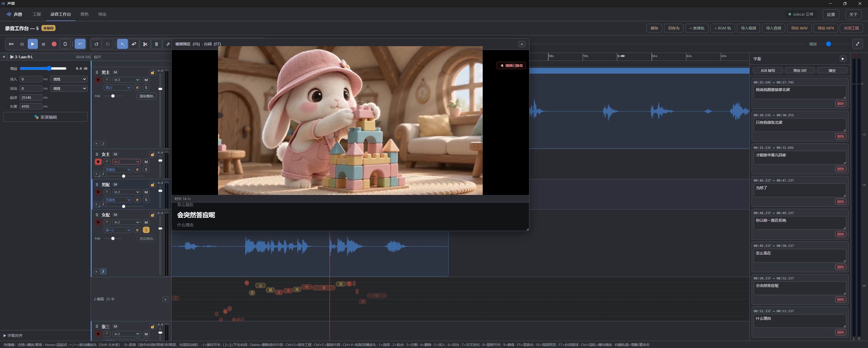Click the 导出 WAV button
The height and width of the screenshot is (348, 868).
pyautogui.click(x=799, y=28)
